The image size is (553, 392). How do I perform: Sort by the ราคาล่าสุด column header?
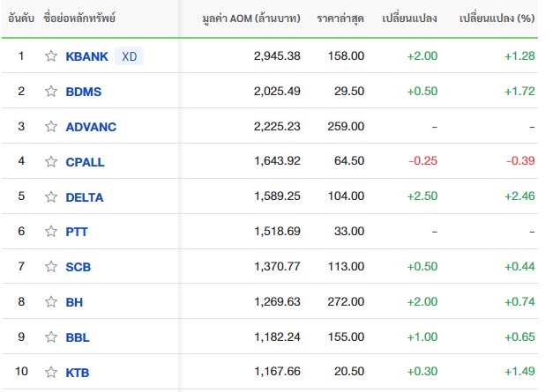pyautogui.click(x=340, y=18)
